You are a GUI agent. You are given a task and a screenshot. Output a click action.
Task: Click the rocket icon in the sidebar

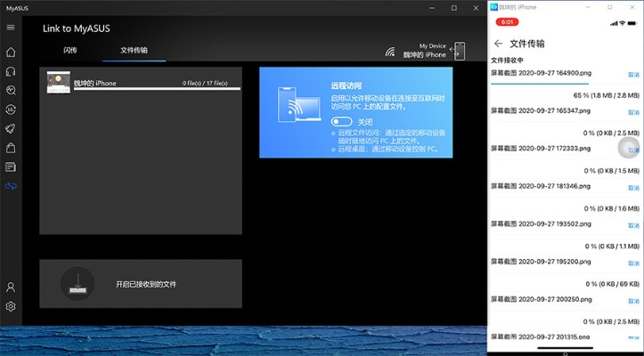11,128
